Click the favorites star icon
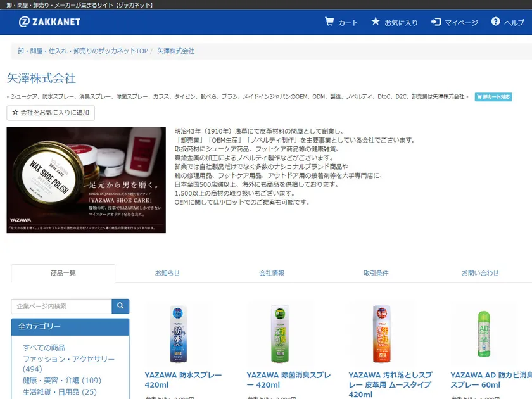This screenshot has width=532, height=399. tap(376, 22)
